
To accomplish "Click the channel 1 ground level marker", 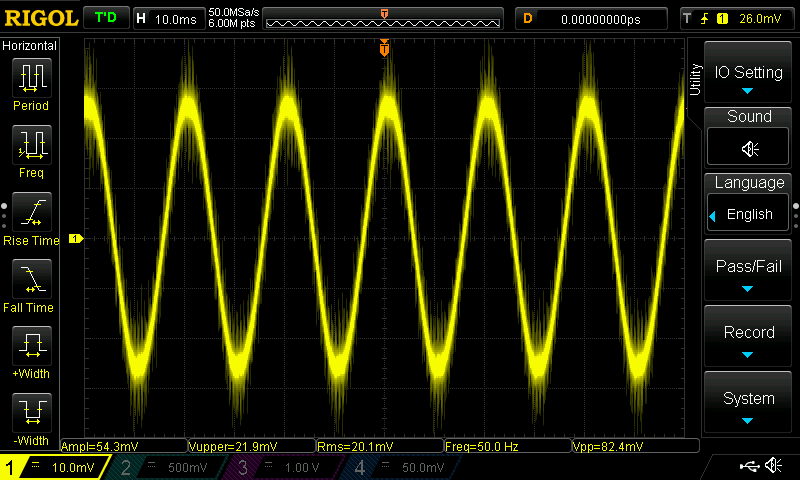I will (76, 238).
